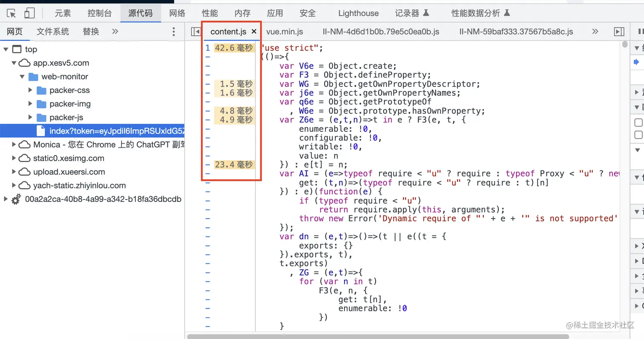The height and width of the screenshot is (339, 644).
Task: Toggle the app.xesv5.com tree arrow closed
Action: pos(15,63)
